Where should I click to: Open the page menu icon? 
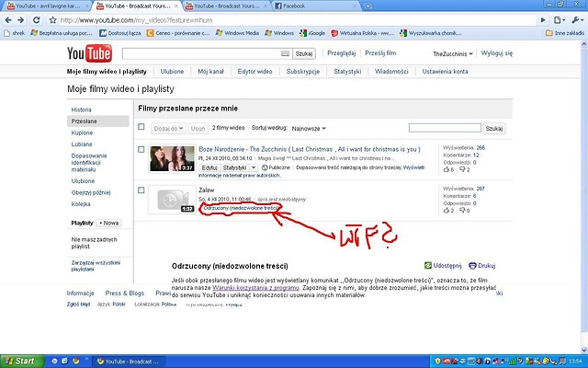pos(560,20)
